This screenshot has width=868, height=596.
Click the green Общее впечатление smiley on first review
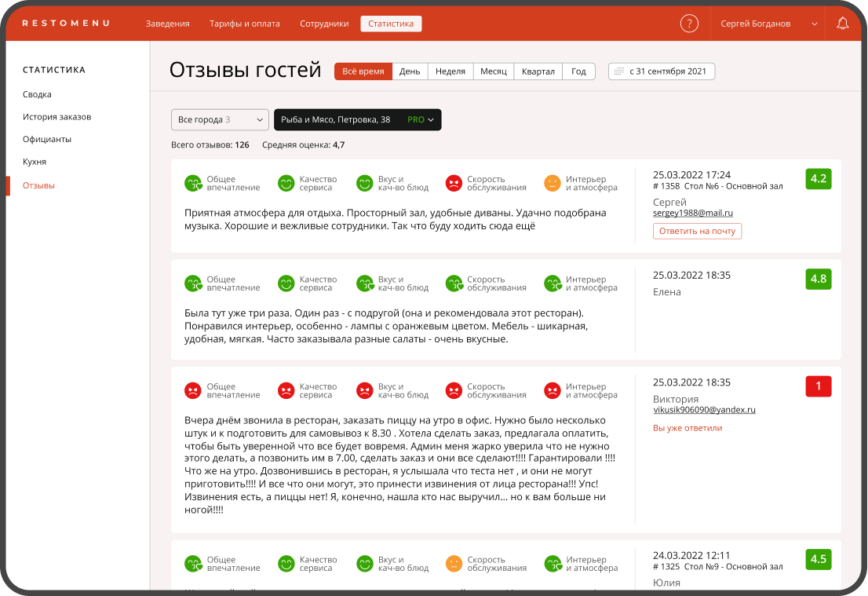coord(193,182)
